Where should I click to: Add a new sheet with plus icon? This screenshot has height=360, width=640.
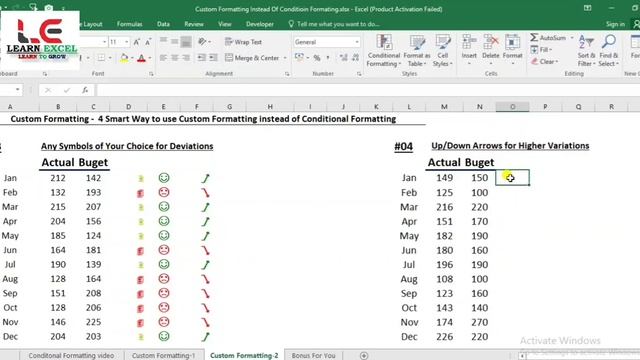coord(364,356)
